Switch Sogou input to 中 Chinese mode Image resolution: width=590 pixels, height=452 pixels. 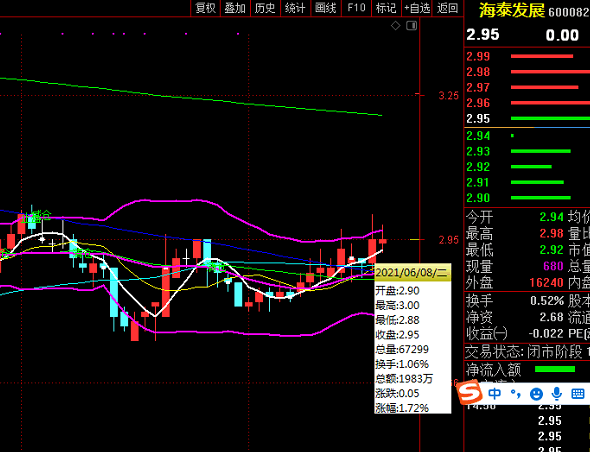coord(494,394)
